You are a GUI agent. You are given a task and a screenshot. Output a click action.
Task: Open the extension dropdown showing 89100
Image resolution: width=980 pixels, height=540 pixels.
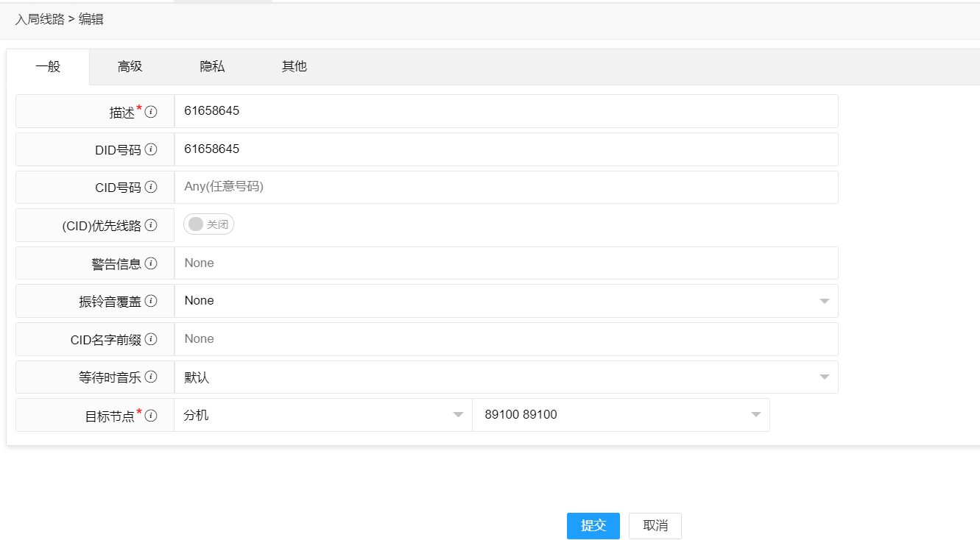(755, 414)
